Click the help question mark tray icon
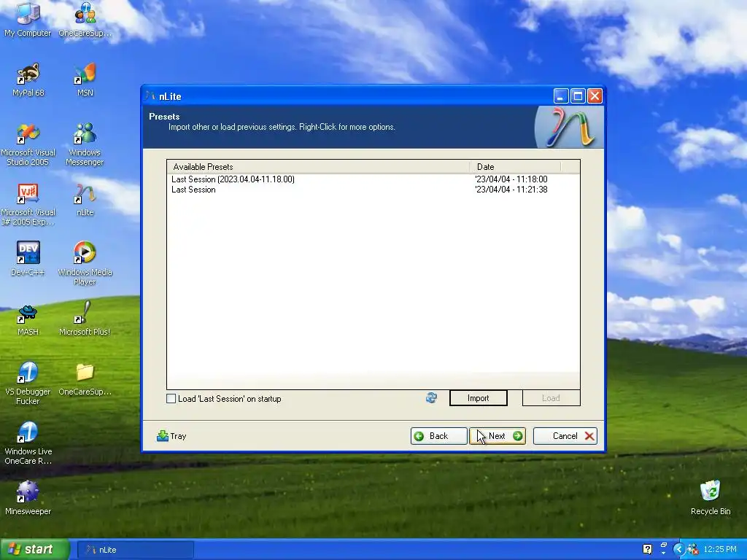Screen dimensions: 747x560 (x=648, y=549)
